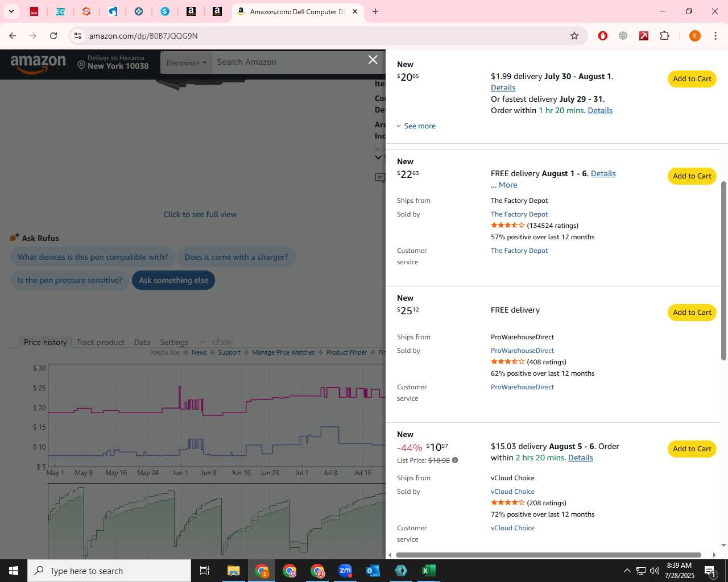Viewport: 728px width, 582px height.
Task: Select the Keepa Track product tab
Action: (x=100, y=342)
